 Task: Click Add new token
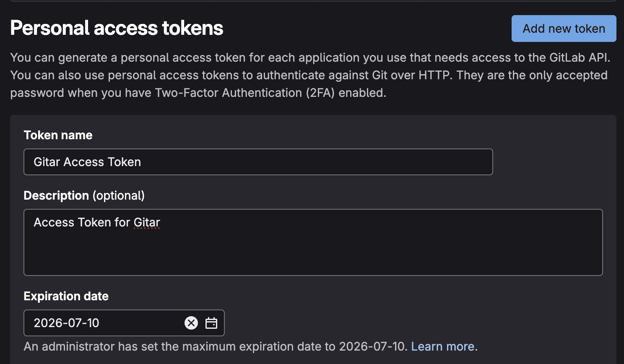564,29
